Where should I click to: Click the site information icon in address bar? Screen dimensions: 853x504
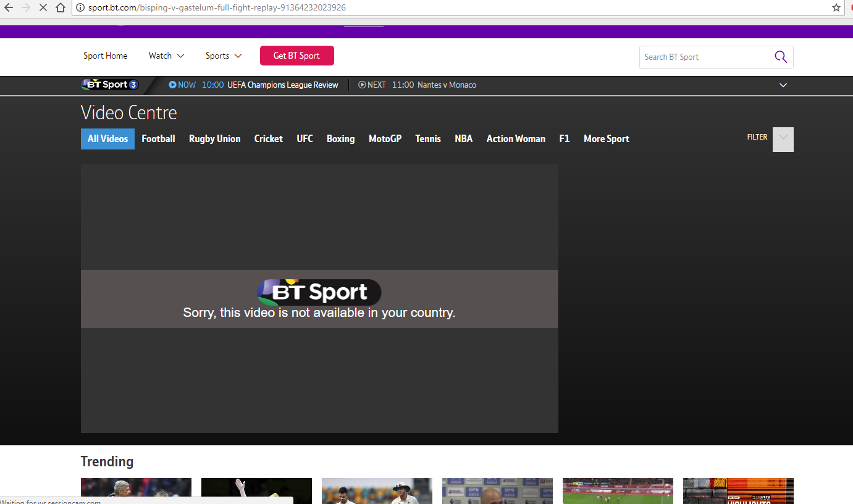(x=80, y=8)
